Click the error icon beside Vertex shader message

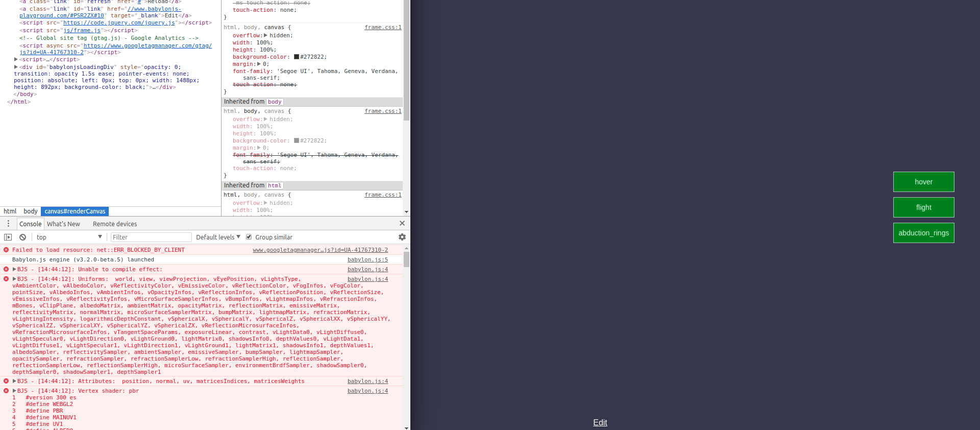pos(6,391)
